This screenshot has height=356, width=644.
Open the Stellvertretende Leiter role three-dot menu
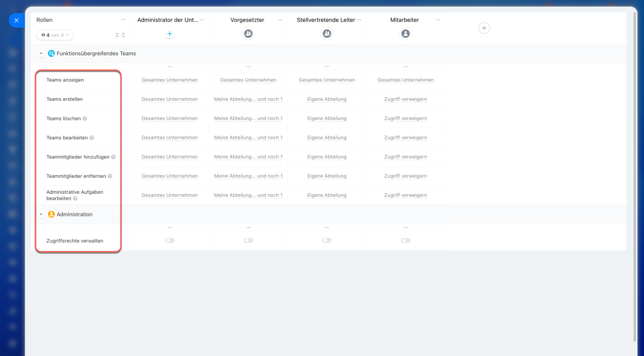coord(359,20)
